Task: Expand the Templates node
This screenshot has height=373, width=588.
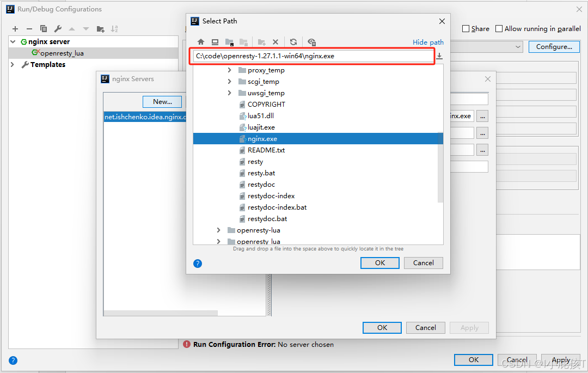Action: pos(13,64)
